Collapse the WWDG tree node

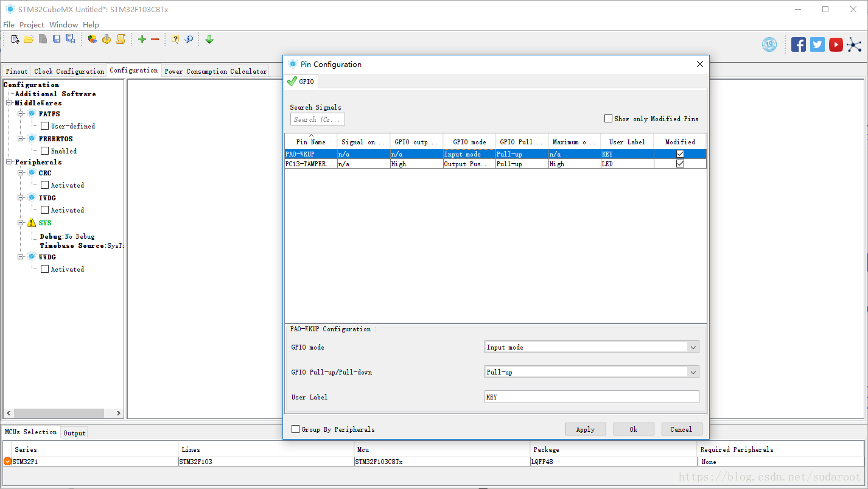coord(20,256)
